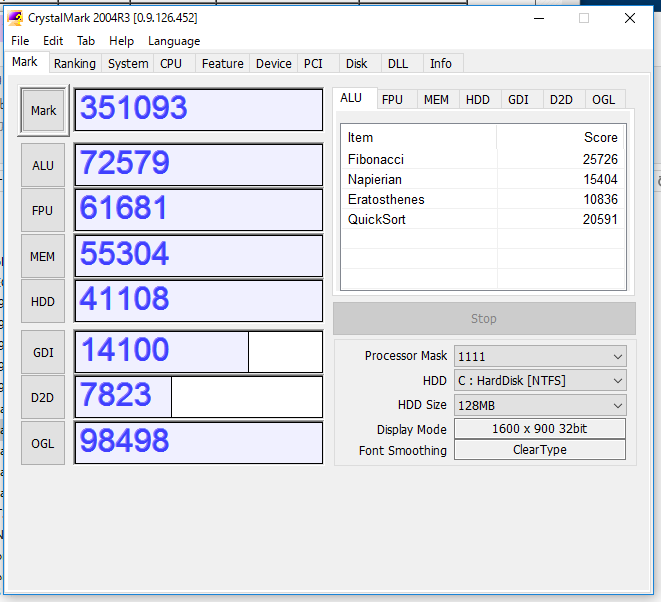This screenshot has height=602, width=661.
Task: Run the ALU benchmark button
Action: pos(43,165)
